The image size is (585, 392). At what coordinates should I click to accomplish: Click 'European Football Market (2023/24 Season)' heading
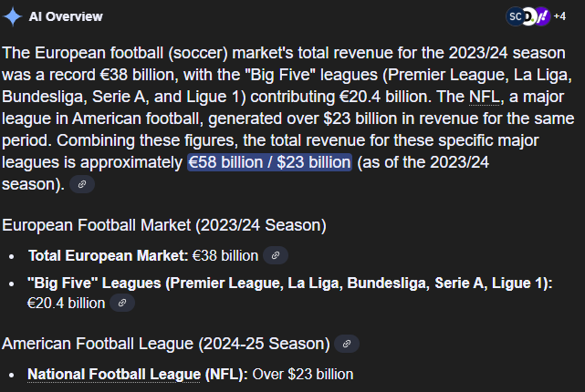pyautogui.click(x=164, y=224)
